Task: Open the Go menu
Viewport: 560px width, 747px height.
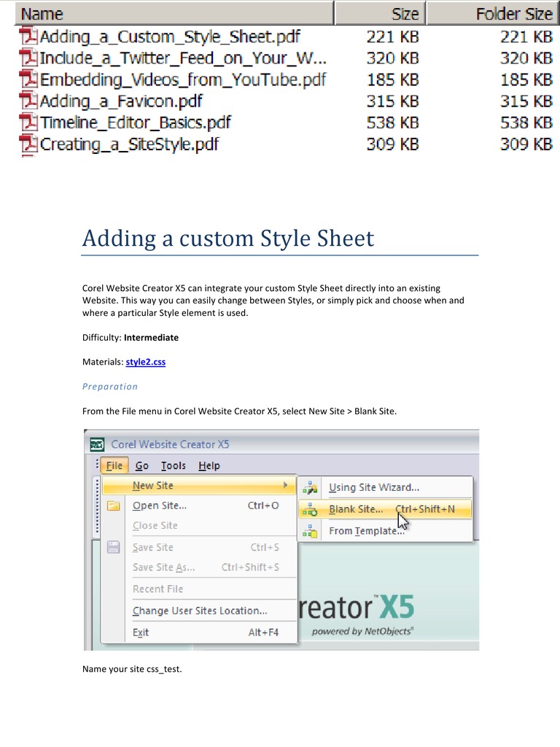Action: click(x=142, y=465)
